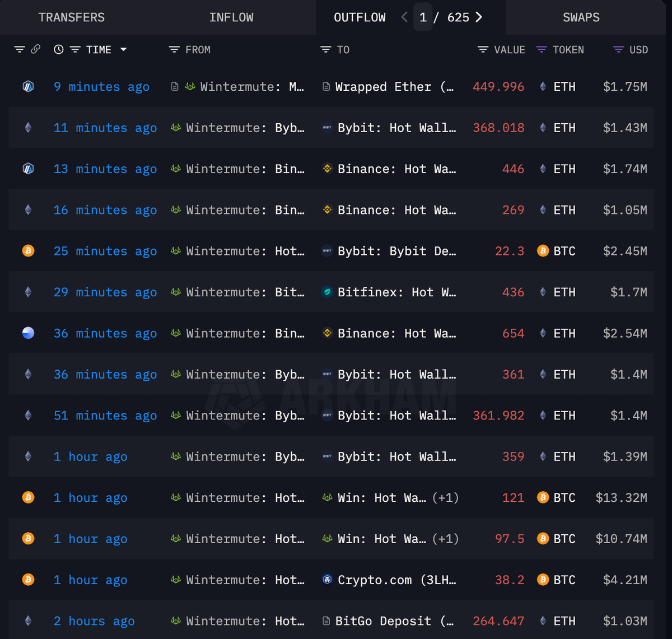Image resolution: width=672 pixels, height=639 pixels.
Task: Go to previous page with left chevron
Action: [404, 17]
